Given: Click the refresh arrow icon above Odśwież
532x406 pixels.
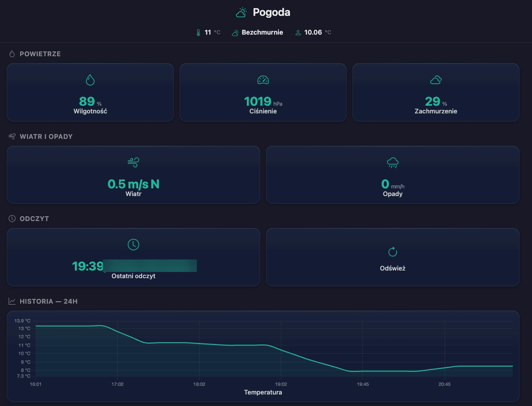Looking at the screenshot, I should pyautogui.click(x=393, y=252).
